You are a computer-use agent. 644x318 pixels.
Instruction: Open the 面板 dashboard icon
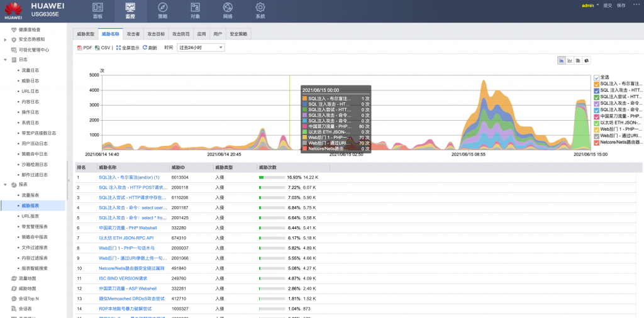(97, 7)
